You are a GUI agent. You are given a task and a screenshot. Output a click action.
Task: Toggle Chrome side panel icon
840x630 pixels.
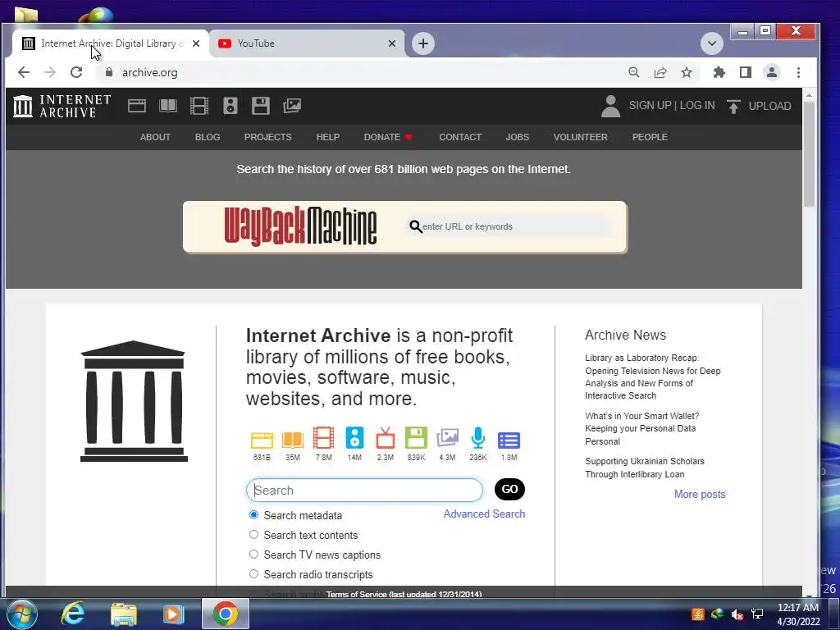coord(745,72)
